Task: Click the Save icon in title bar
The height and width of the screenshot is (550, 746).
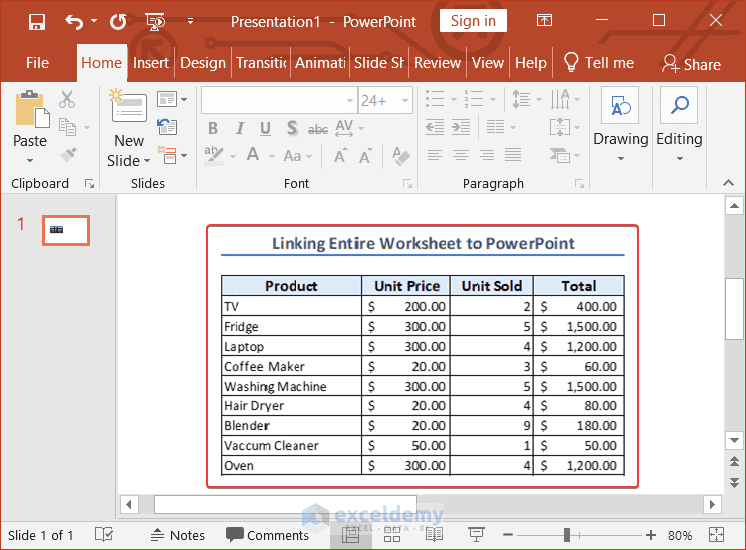Action: click(37, 21)
